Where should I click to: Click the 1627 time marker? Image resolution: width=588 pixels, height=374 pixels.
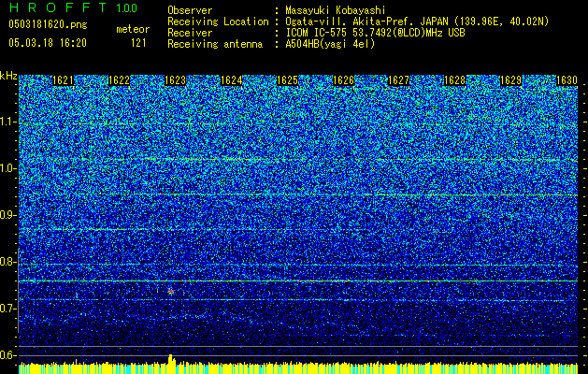(398, 80)
